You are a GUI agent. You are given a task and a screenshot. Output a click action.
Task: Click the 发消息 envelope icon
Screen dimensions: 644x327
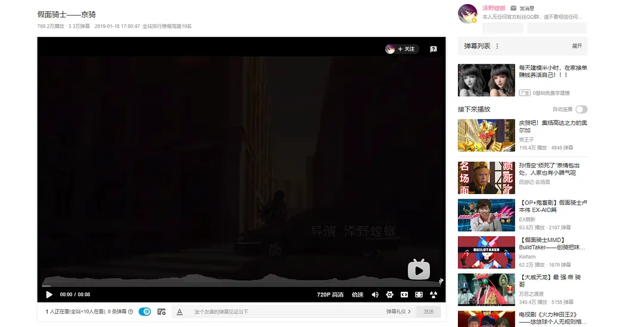coord(513,8)
